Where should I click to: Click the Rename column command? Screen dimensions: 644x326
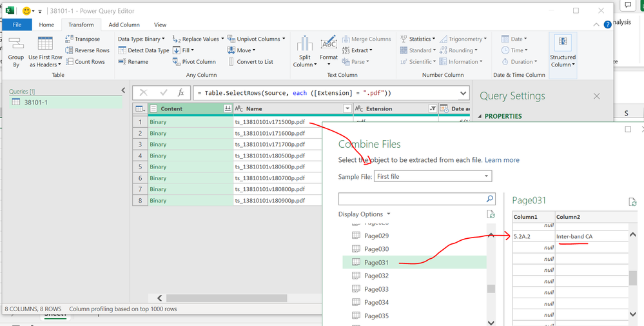[133, 62]
